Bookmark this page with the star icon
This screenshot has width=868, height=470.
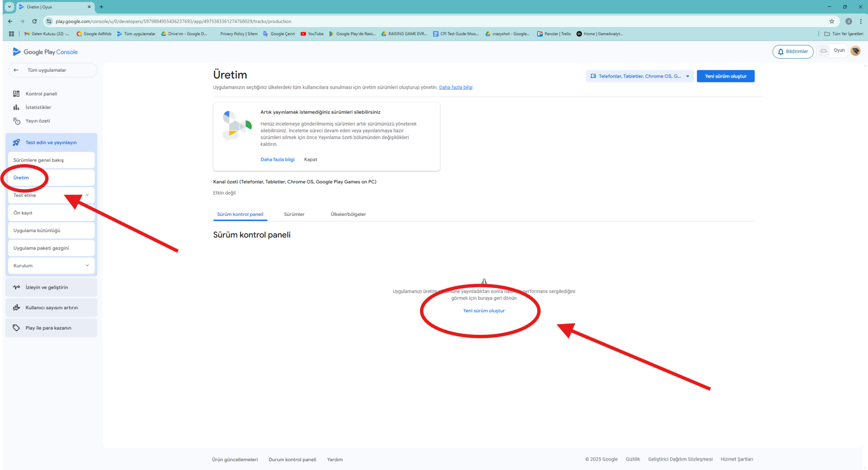tap(832, 21)
